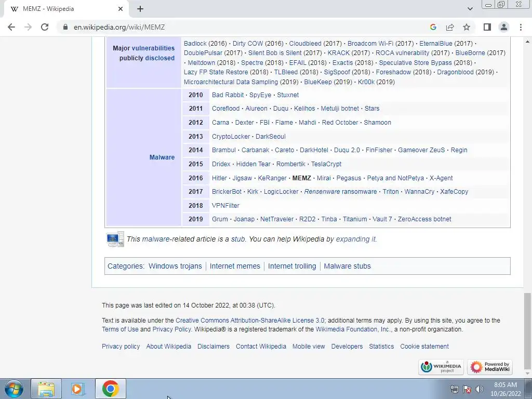Open the EternalBlue link
The height and width of the screenshot is (399, 532).
coord(436,44)
